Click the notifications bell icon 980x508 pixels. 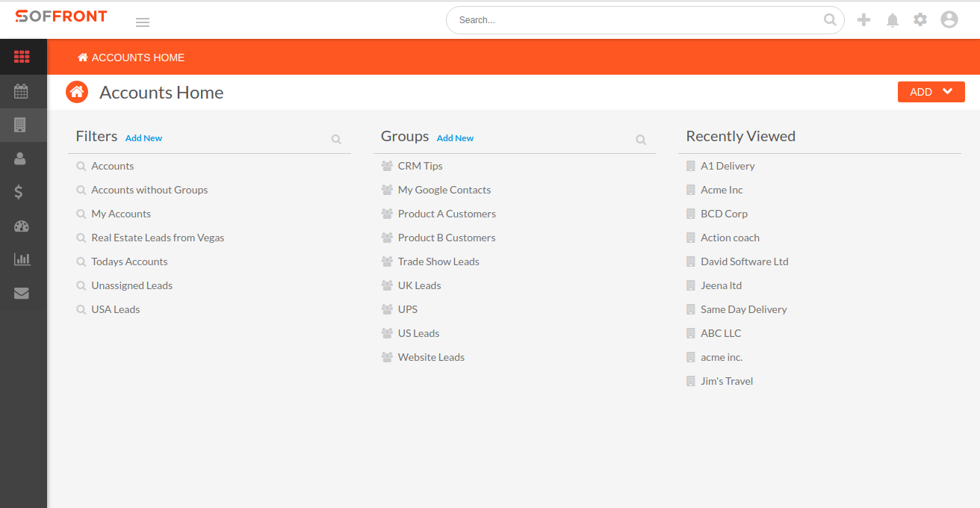click(x=892, y=20)
